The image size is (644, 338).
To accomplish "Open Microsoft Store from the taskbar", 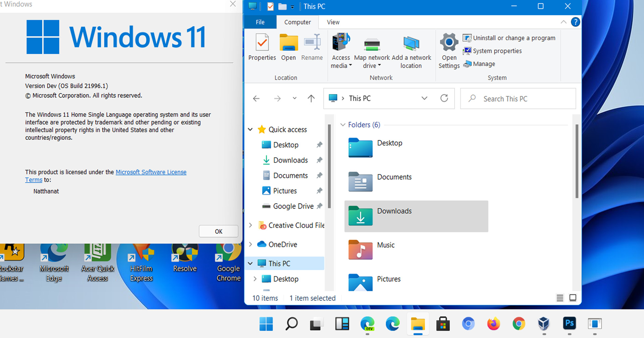I will tap(443, 324).
